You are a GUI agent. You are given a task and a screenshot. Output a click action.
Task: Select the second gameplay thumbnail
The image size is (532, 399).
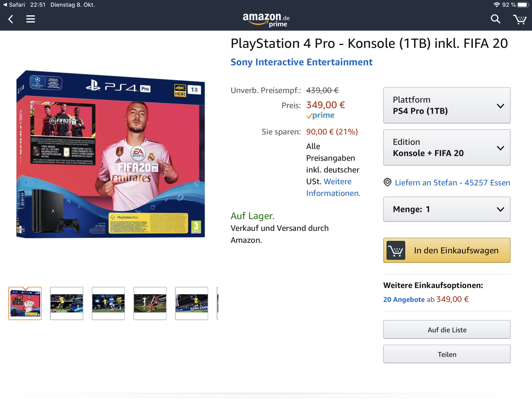click(108, 303)
